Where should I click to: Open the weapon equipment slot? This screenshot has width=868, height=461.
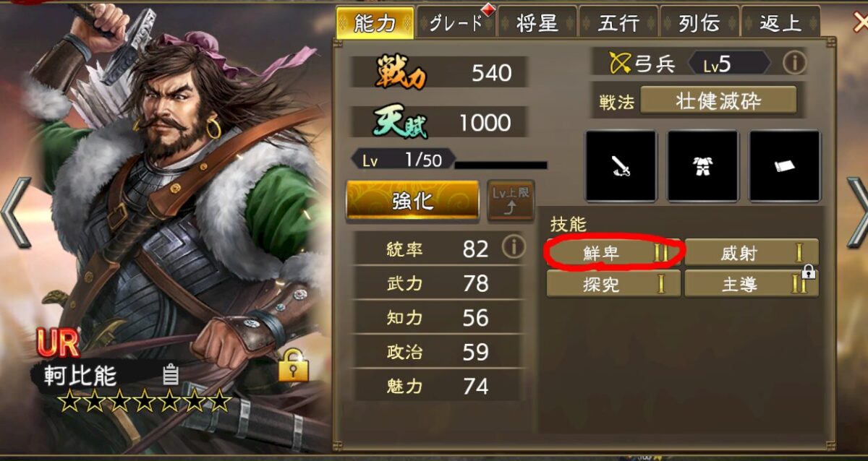click(x=621, y=166)
